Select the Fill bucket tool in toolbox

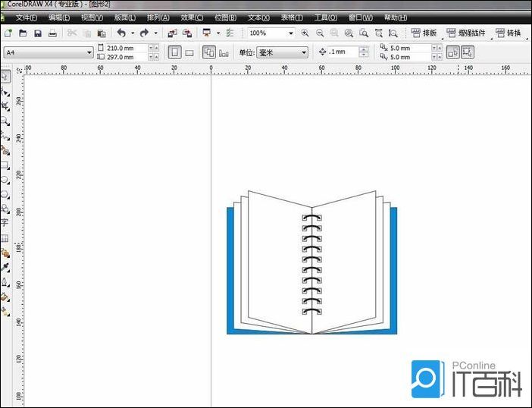pyautogui.click(x=5, y=297)
